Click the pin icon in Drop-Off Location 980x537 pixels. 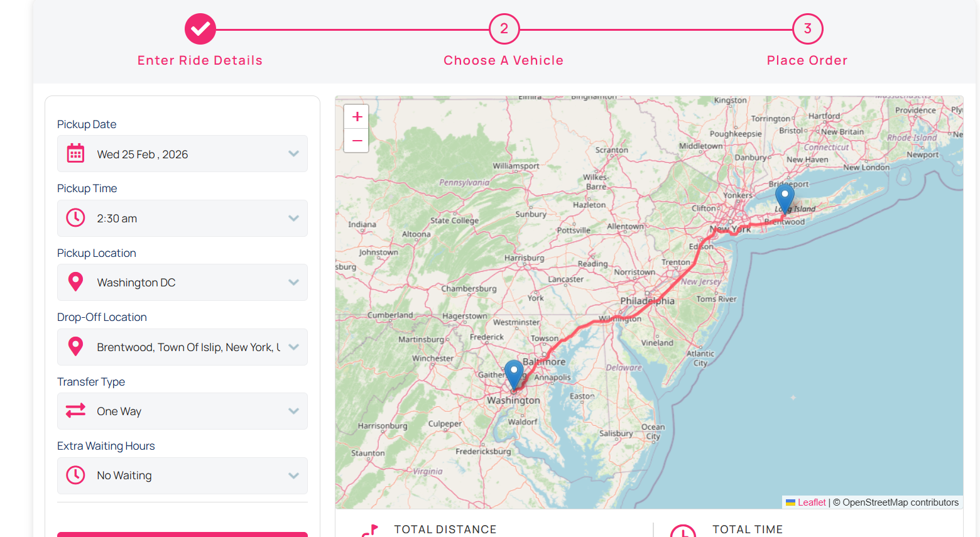click(x=75, y=347)
